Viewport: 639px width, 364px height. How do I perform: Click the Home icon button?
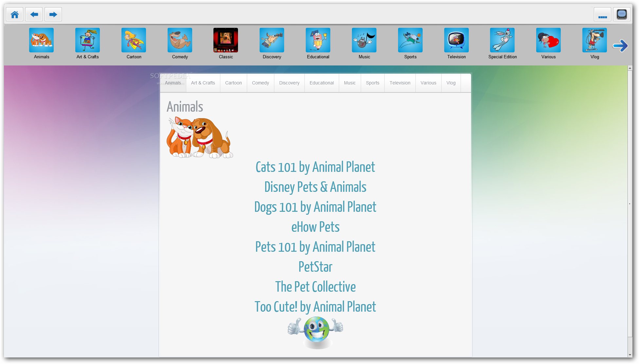coord(15,14)
